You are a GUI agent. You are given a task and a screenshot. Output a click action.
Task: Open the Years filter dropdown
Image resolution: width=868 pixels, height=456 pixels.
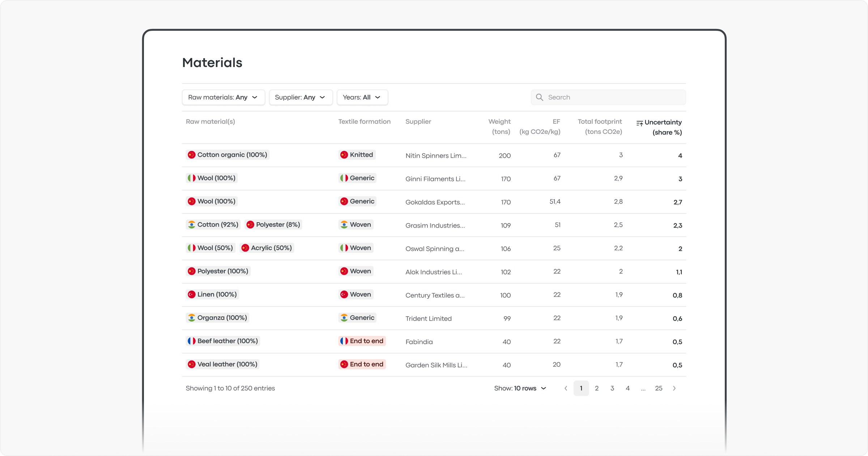pyautogui.click(x=361, y=97)
